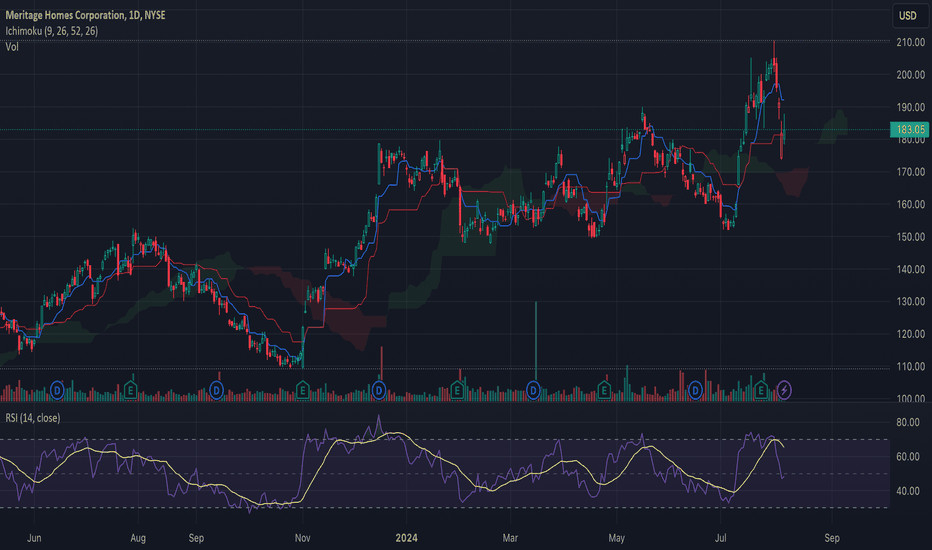Screen dimensions: 932x550
Task: Click the Jul label on time axis
Action: tap(720, 538)
